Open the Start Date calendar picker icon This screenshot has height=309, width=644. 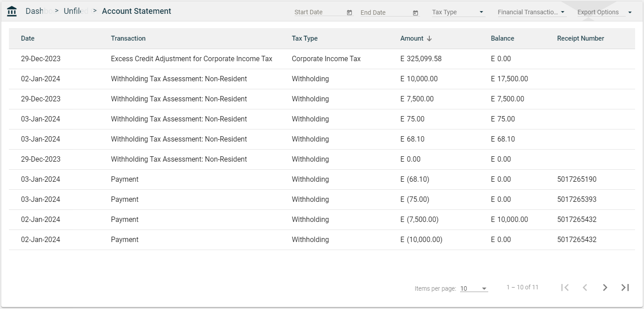click(x=349, y=13)
